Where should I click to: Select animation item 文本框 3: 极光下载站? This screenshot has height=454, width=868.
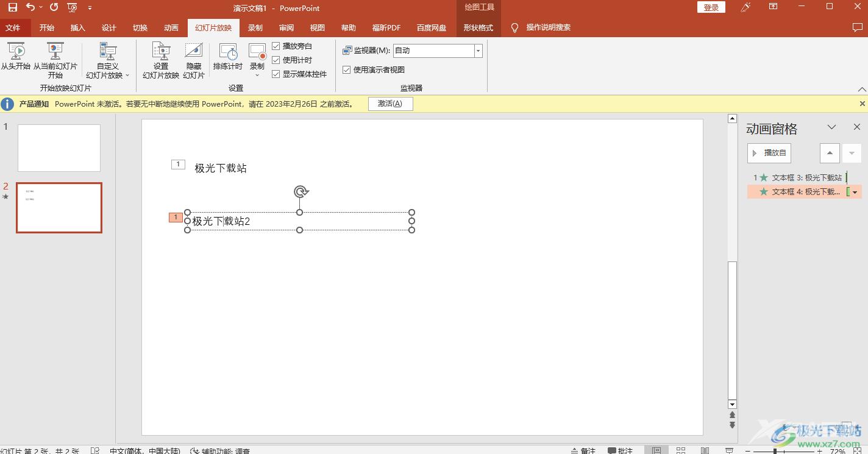click(804, 178)
